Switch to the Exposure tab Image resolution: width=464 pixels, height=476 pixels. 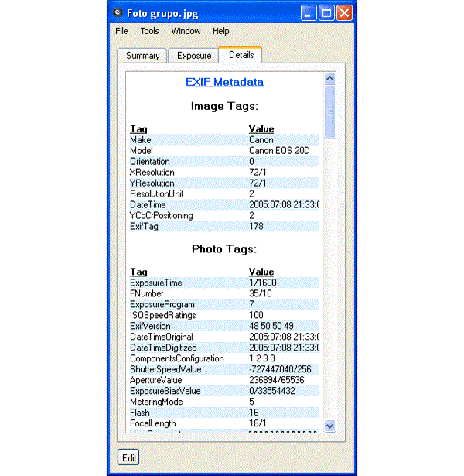194,56
